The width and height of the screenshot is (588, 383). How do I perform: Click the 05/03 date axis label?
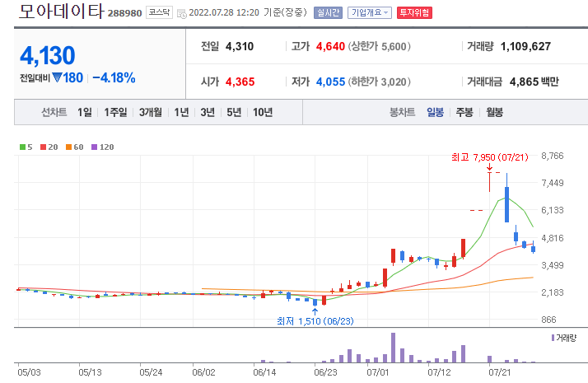click(29, 372)
